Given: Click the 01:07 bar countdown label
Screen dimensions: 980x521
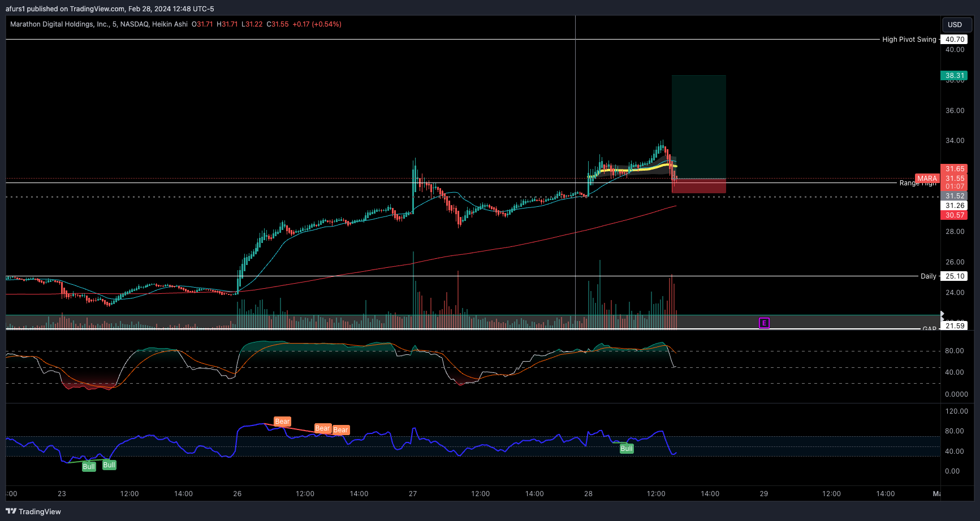Looking at the screenshot, I should [x=955, y=186].
